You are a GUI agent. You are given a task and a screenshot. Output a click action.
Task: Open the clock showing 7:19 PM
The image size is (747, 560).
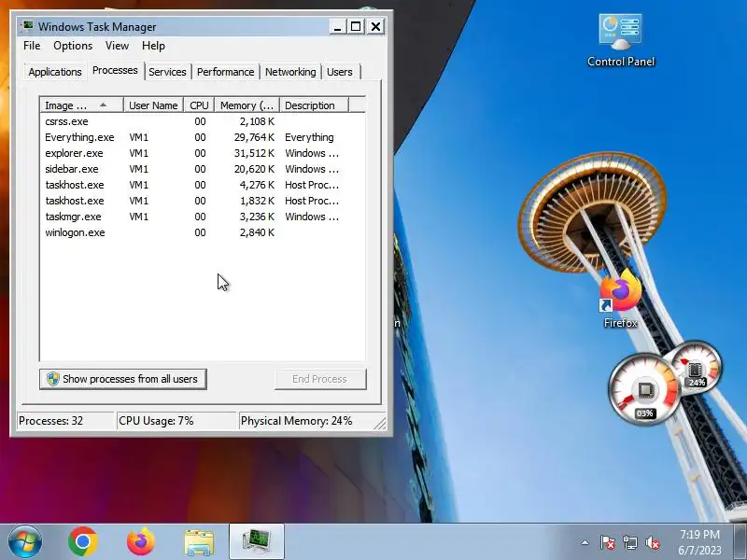pos(699,542)
